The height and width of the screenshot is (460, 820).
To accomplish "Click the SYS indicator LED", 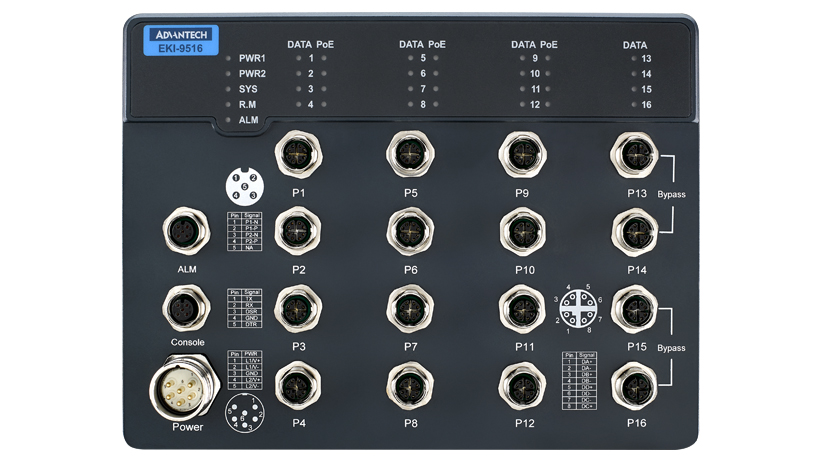I will [x=228, y=89].
